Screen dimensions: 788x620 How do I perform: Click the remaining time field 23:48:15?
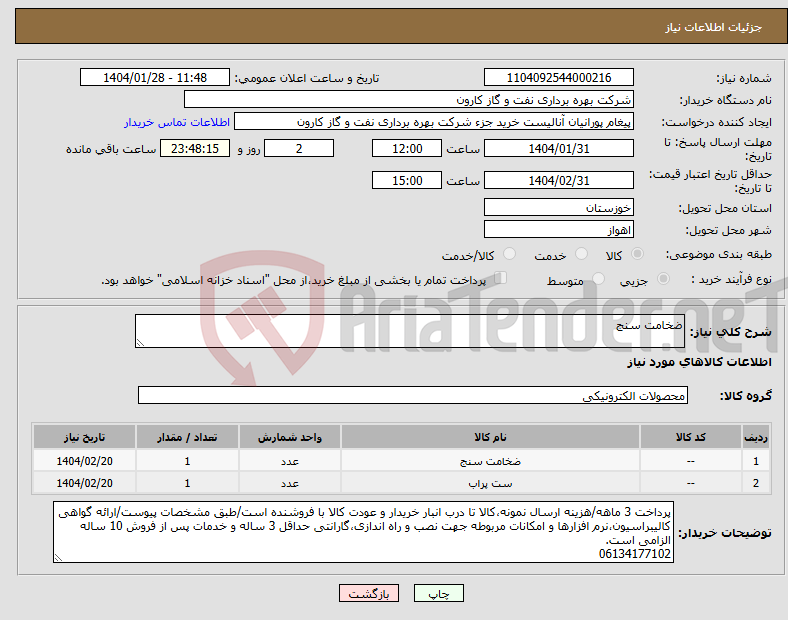195,149
